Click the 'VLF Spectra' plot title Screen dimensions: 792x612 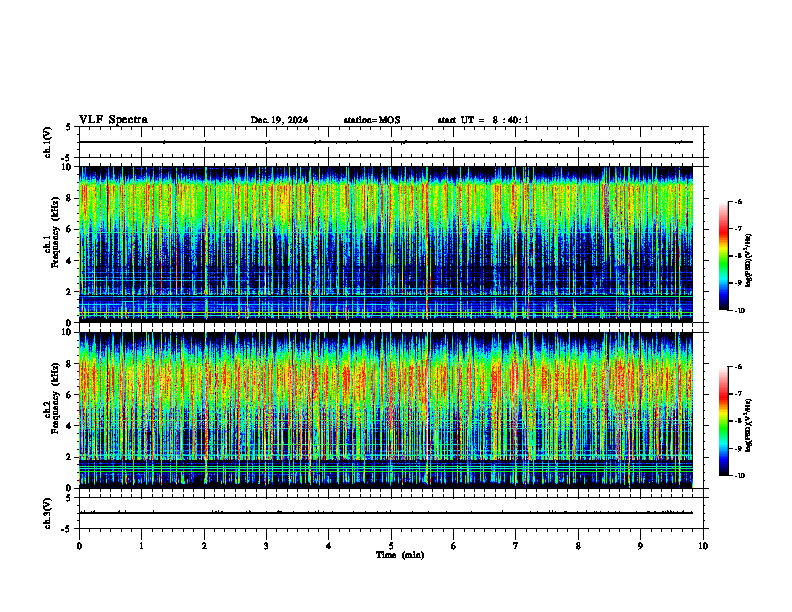click(113, 120)
